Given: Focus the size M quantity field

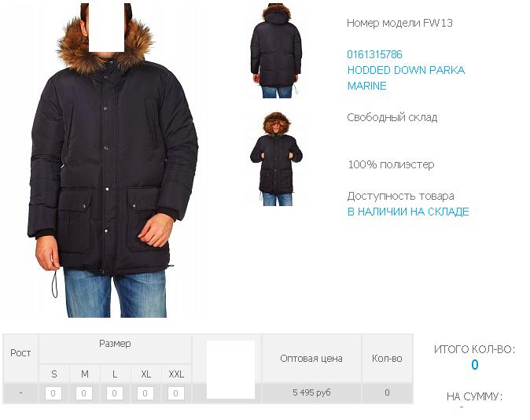Looking at the screenshot, I should coord(84,393).
